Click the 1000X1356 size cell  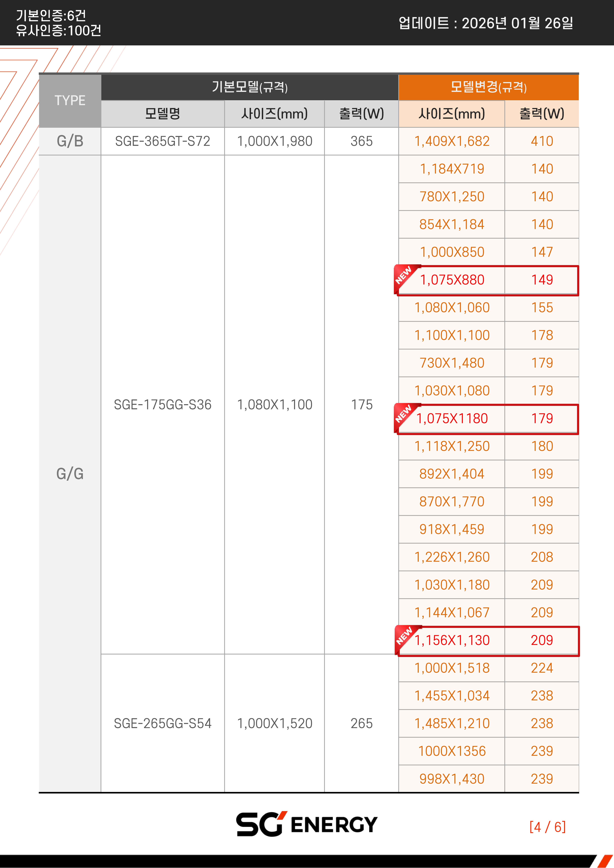point(452,751)
